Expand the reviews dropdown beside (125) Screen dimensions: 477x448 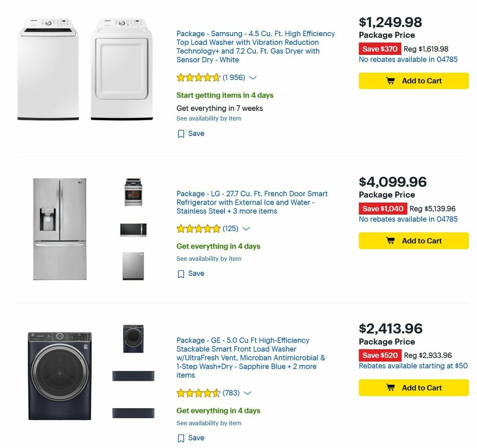tap(246, 229)
